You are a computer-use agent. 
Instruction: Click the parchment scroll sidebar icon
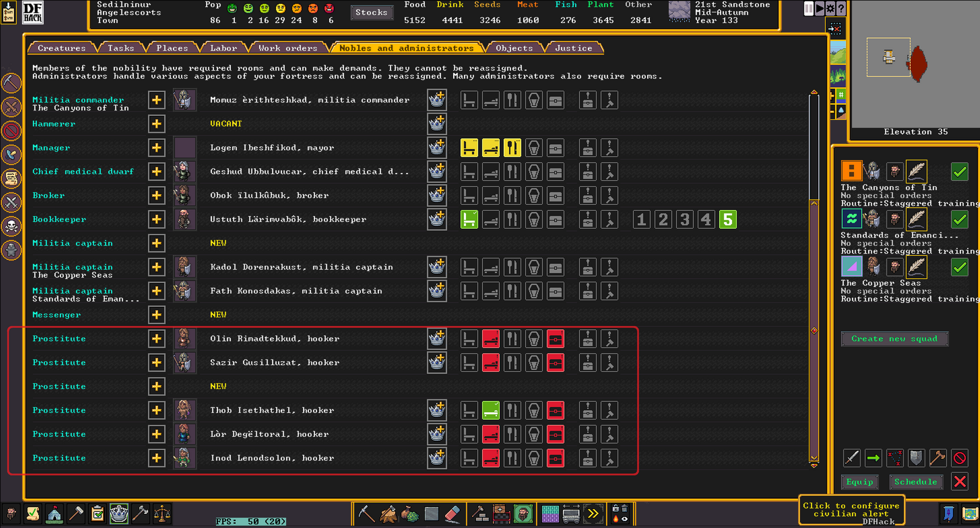point(11,178)
